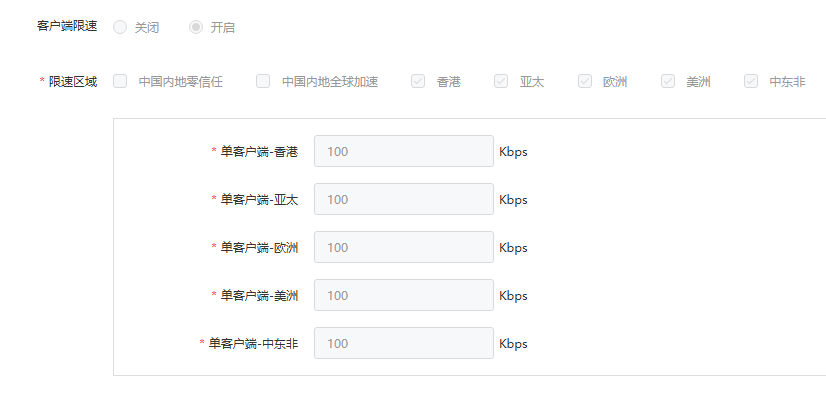
Task: Click the 单客户端-香港 label text
Action: 259,152
